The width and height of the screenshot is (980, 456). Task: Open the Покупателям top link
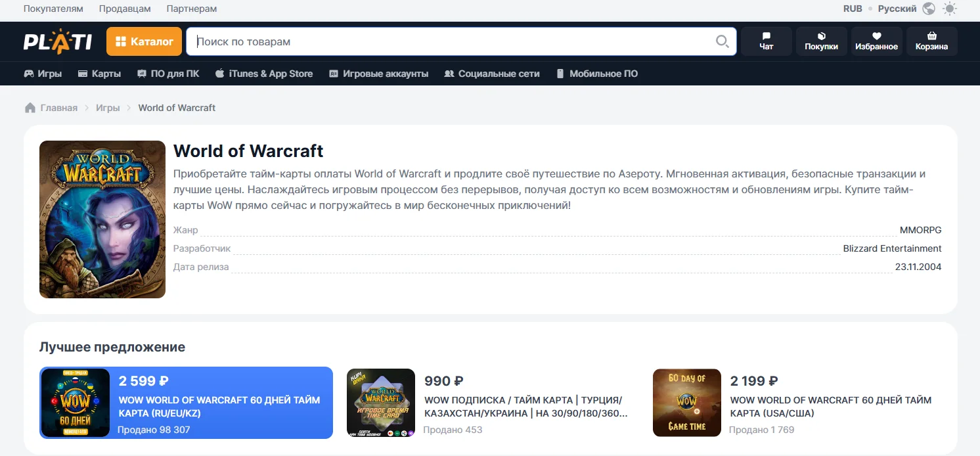coord(53,9)
